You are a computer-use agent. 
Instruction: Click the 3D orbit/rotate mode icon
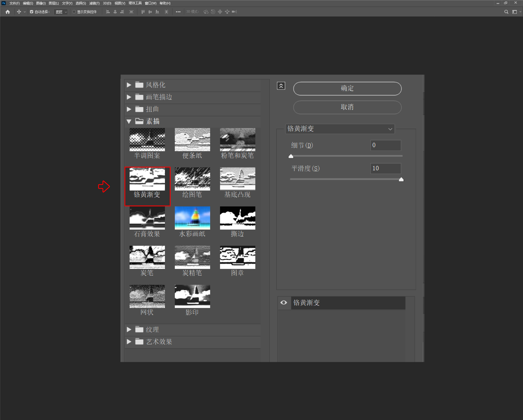(206, 12)
